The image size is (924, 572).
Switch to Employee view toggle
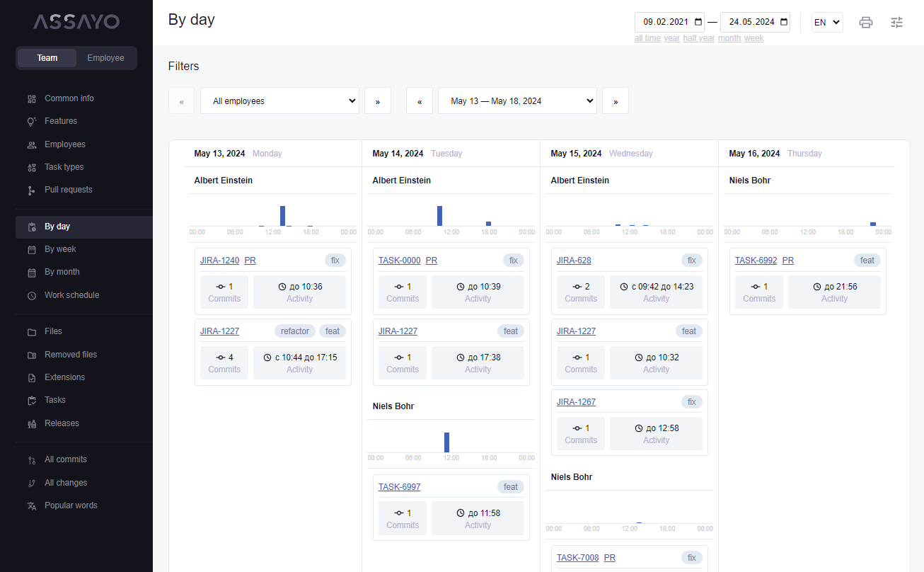tap(105, 58)
